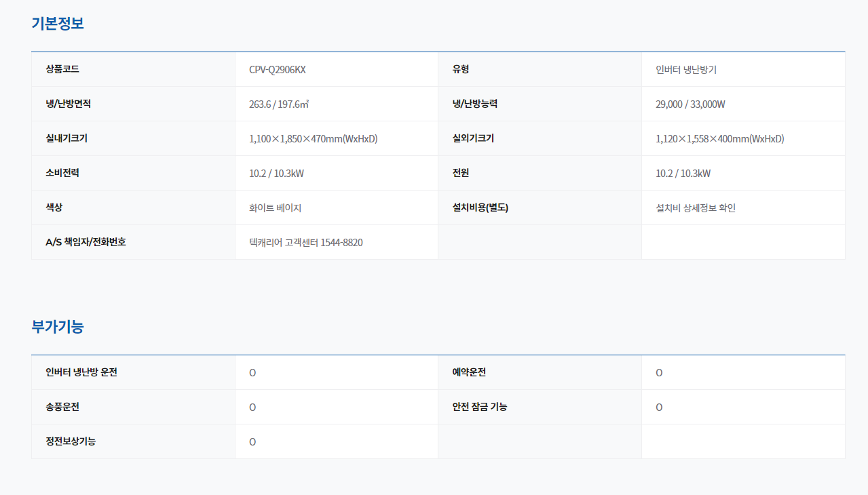Screen dimensions: 868x495
Task: Click the 텍캐리어 고객센터 1544-8820 phone number
Action: click(306, 243)
